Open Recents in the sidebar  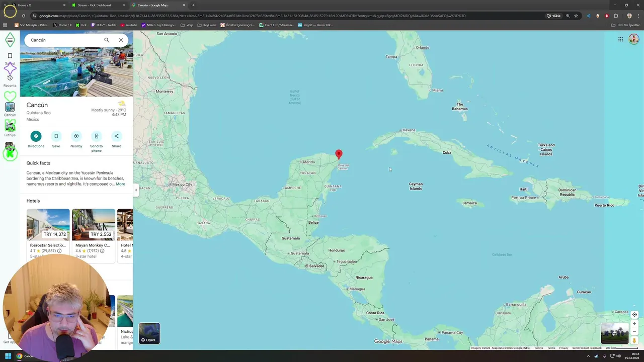pyautogui.click(x=10, y=80)
